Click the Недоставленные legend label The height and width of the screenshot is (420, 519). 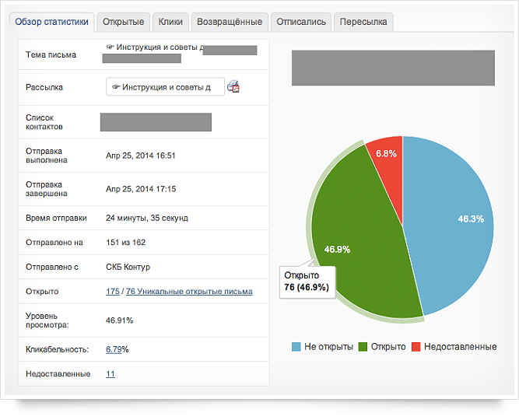(460, 347)
